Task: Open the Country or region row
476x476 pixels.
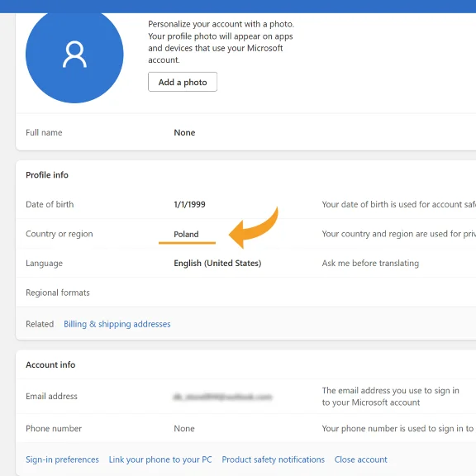Action: (245, 234)
